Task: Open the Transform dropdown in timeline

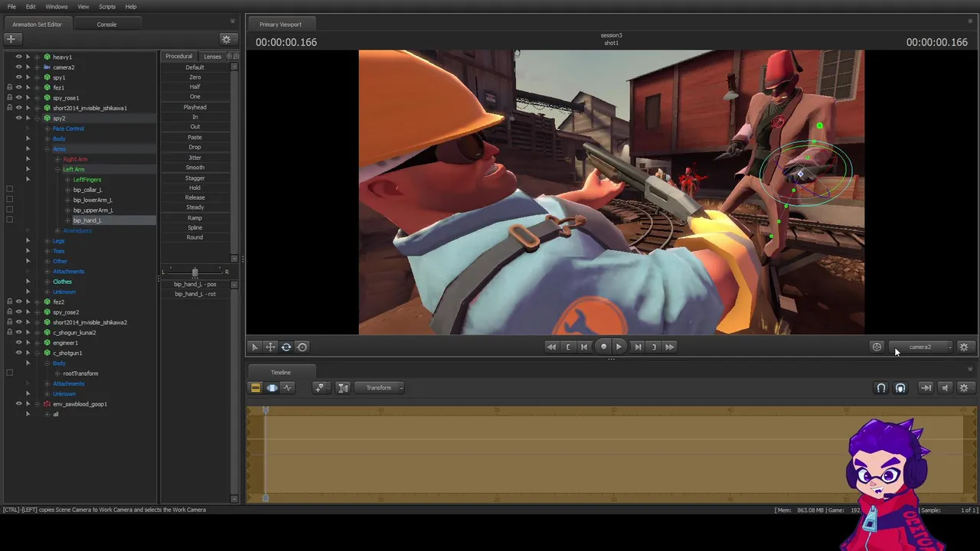Action: coord(379,388)
